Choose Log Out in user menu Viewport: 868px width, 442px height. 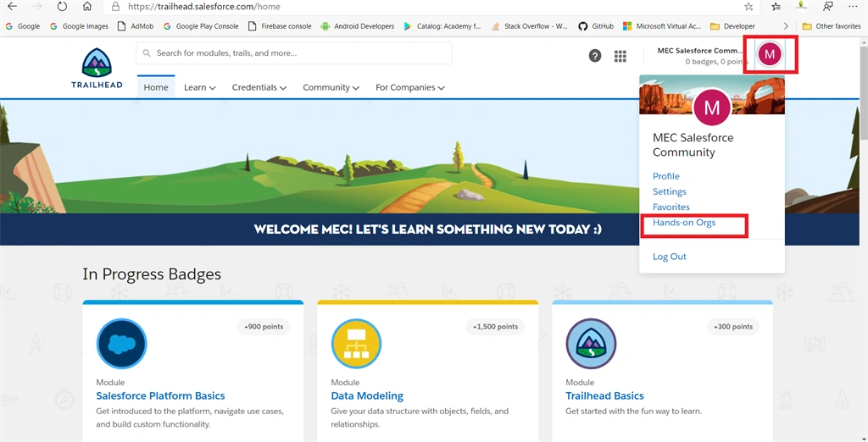[670, 257]
